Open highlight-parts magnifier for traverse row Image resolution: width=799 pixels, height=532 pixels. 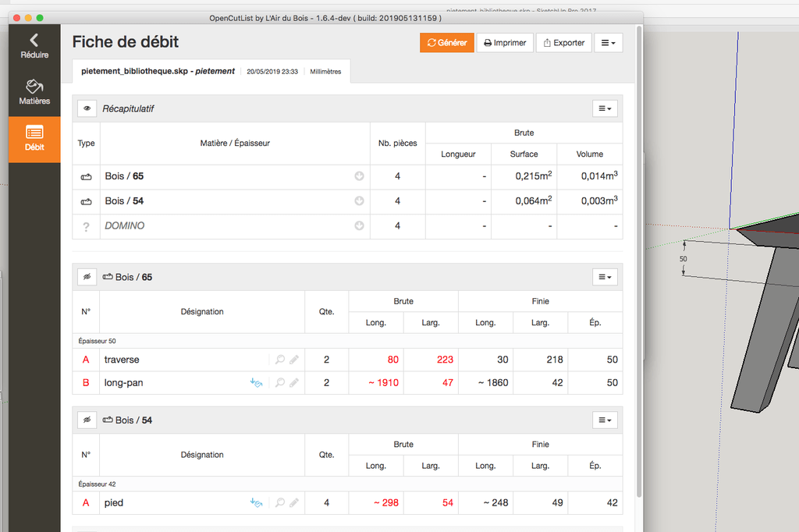280,360
